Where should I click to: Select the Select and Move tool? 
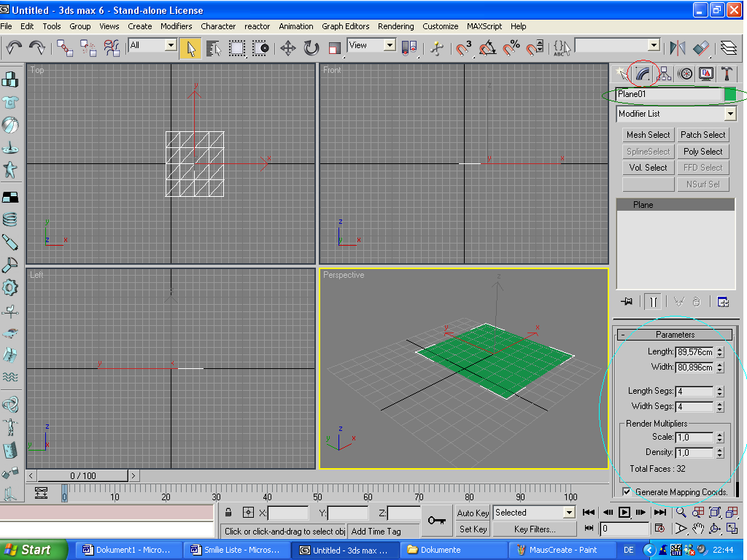pos(287,48)
